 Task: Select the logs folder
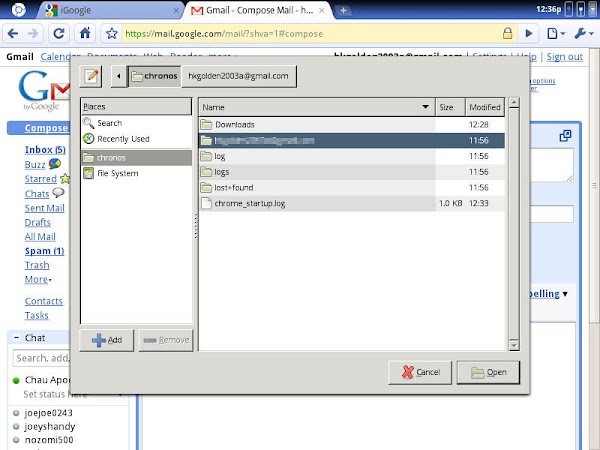click(x=351, y=172)
